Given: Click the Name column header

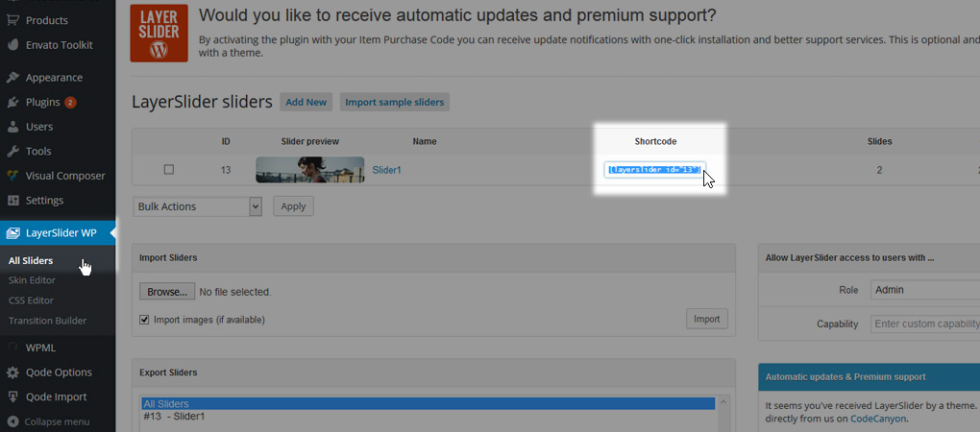Looking at the screenshot, I should click(x=425, y=142).
